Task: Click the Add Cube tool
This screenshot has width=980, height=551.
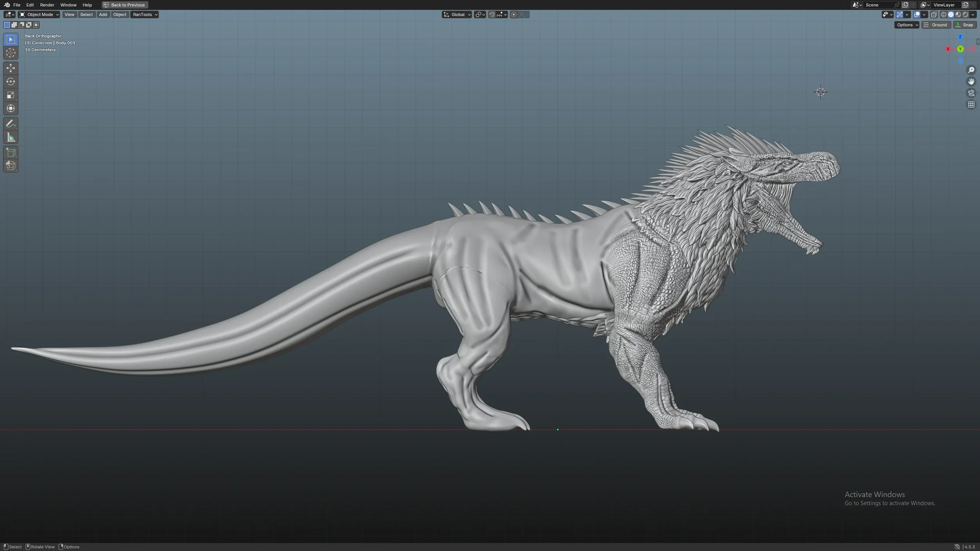Action: [x=11, y=152]
